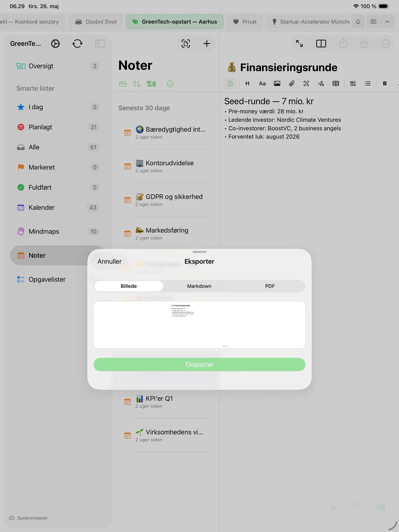399x532 pixels.
Task: Click the GreenTe... workspace name
Action: (x=25, y=44)
